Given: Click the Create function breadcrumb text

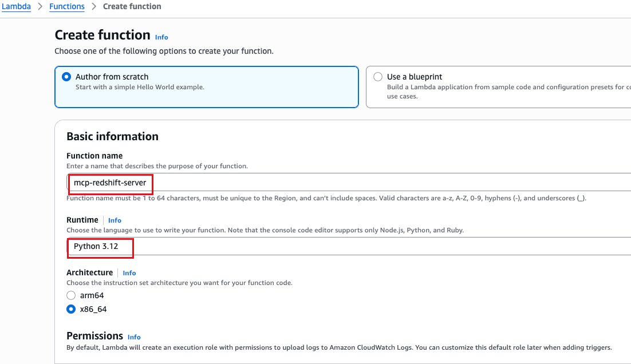Looking at the screenshot, I should pyautogui.click(x=132, y=6).
